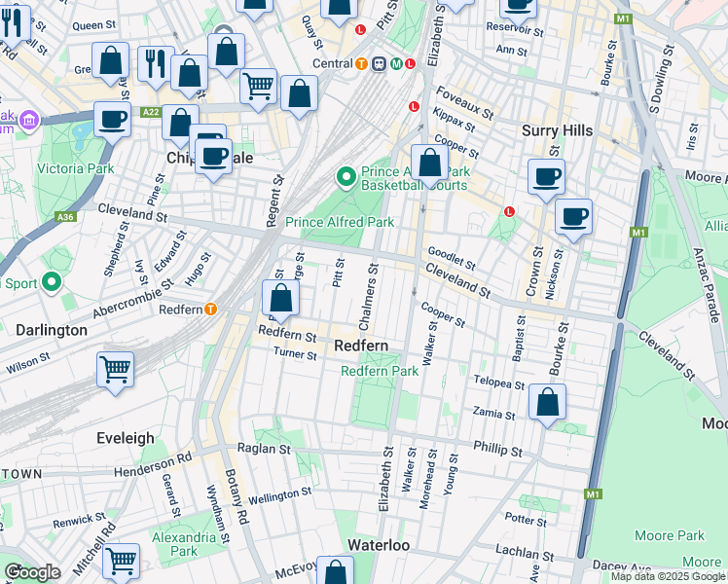Screen dimensions: 728x584
Task: Click the Prince Alfred Park label
Action: (340, 222)
